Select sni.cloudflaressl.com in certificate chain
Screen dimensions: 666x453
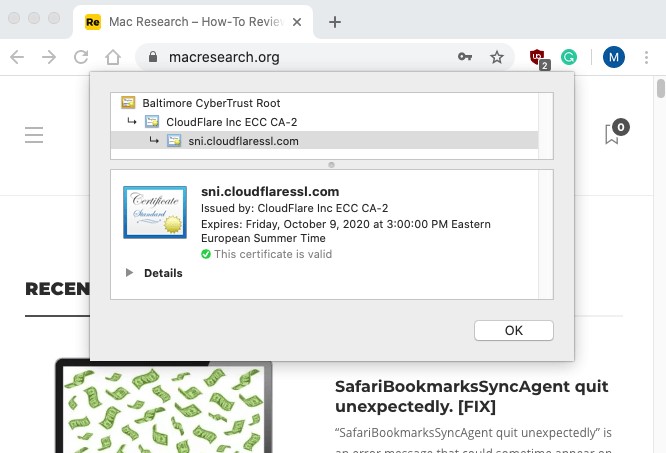point(243,141)
